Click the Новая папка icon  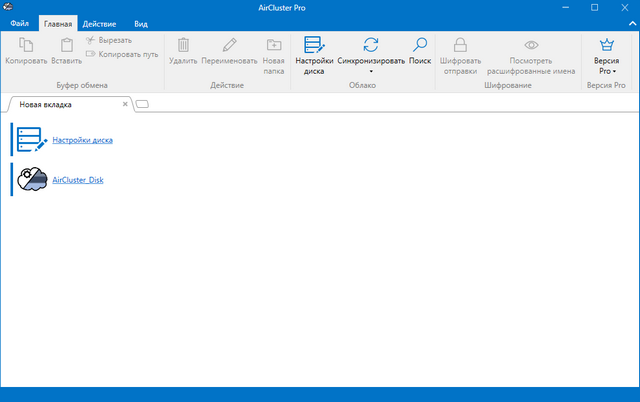click(274, 45)
